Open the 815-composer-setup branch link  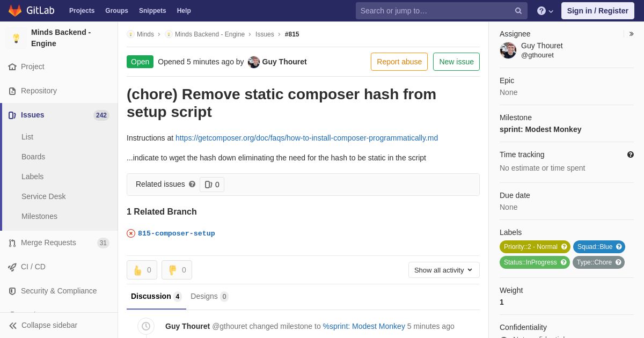pyautogui.click(x=177, y=233)
